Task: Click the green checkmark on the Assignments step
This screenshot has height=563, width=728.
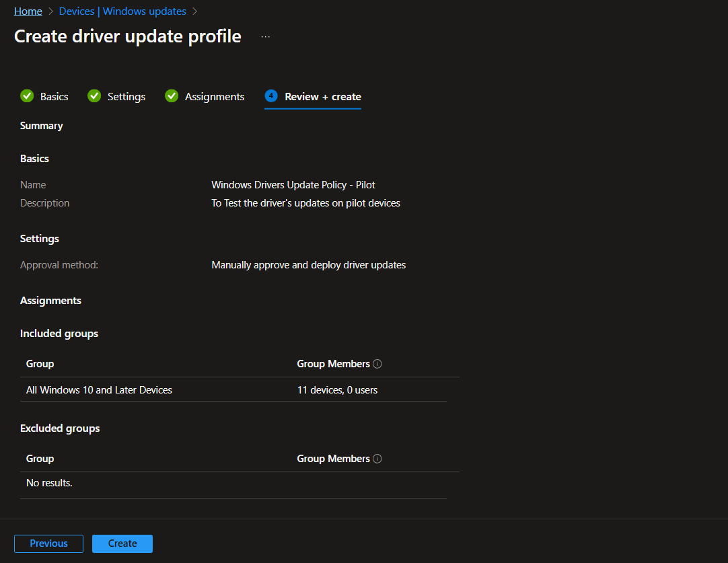Action: pyautogui.click(x=171, y=96)
